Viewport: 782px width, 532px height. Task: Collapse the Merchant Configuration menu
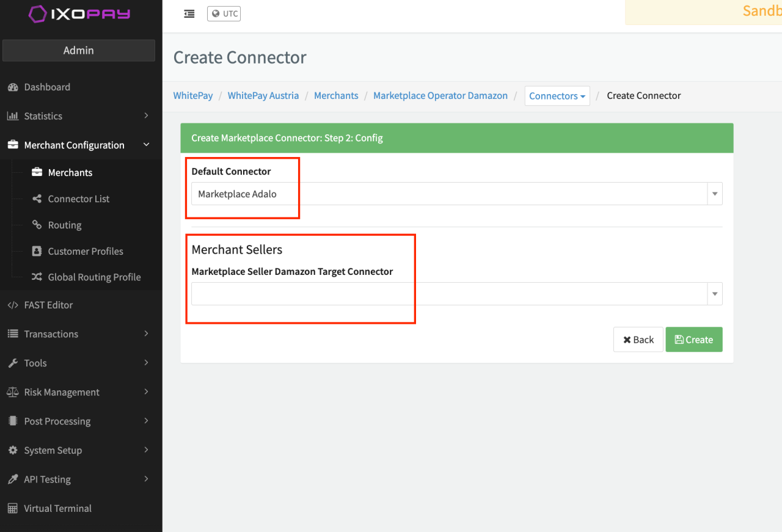(x=146, y=145)
